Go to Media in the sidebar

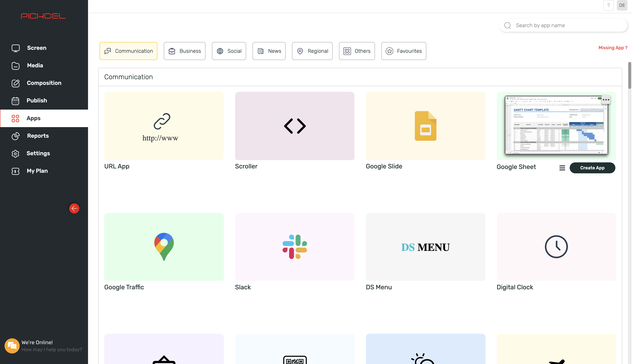pyautogui.click(x=35, y=65)
